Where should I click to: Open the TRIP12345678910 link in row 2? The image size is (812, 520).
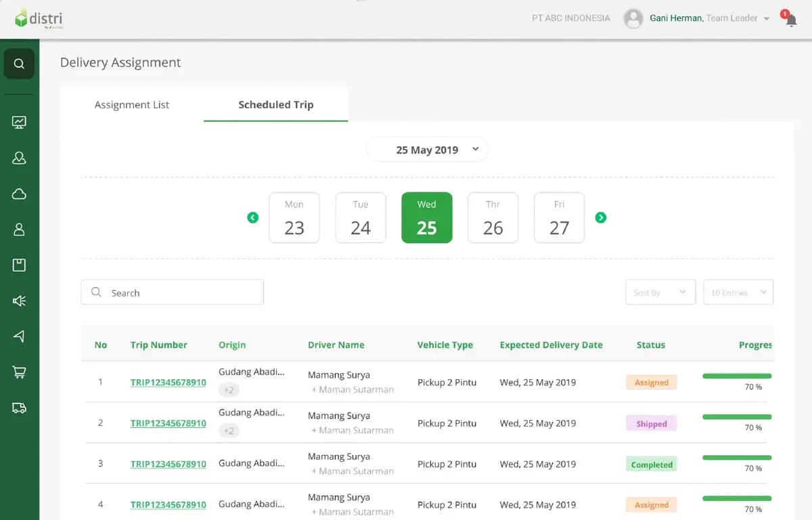click(168, 423)
